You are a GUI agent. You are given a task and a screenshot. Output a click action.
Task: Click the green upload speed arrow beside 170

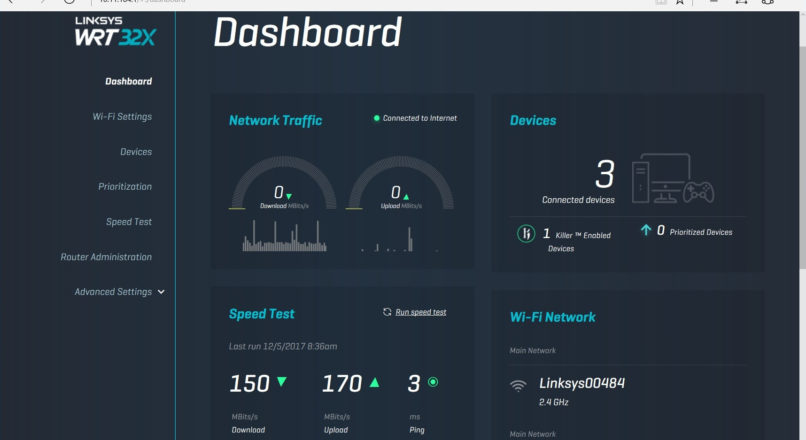click(374, 382)
